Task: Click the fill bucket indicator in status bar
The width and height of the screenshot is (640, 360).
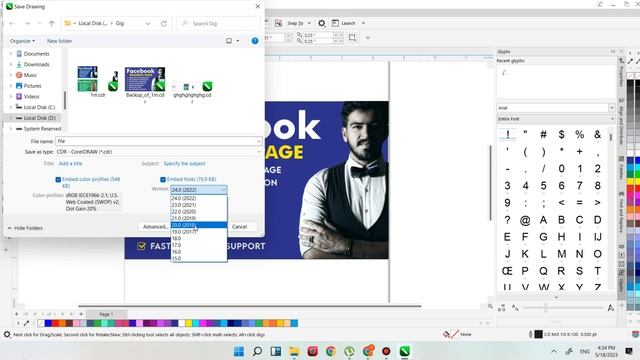Action: pyautogui.click(x=447, y=334)
